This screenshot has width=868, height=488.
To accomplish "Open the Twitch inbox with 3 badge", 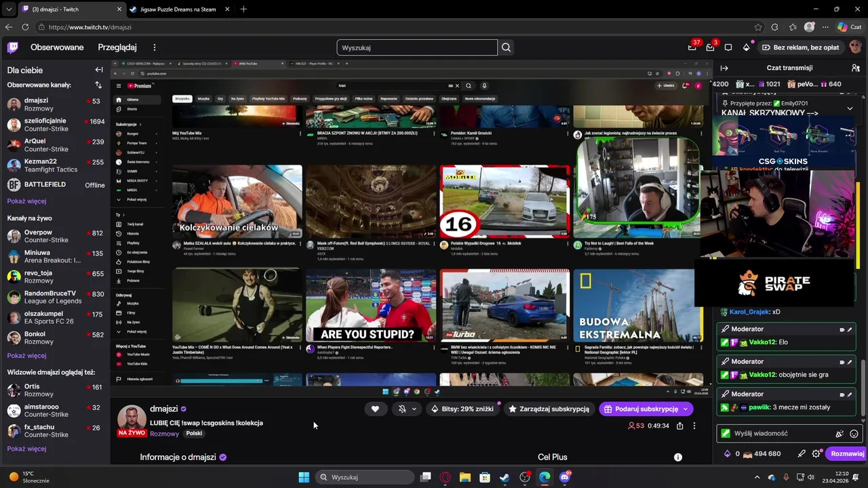I will tap(710, 47).
